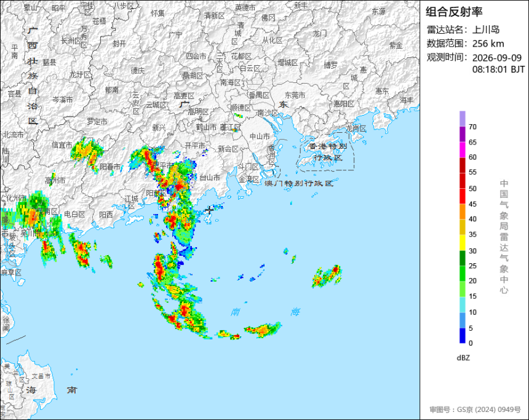This screenshot has width=529, height=420.
Task: Click the 鹤山市 label on the map
Action: (x=206, y=127)
